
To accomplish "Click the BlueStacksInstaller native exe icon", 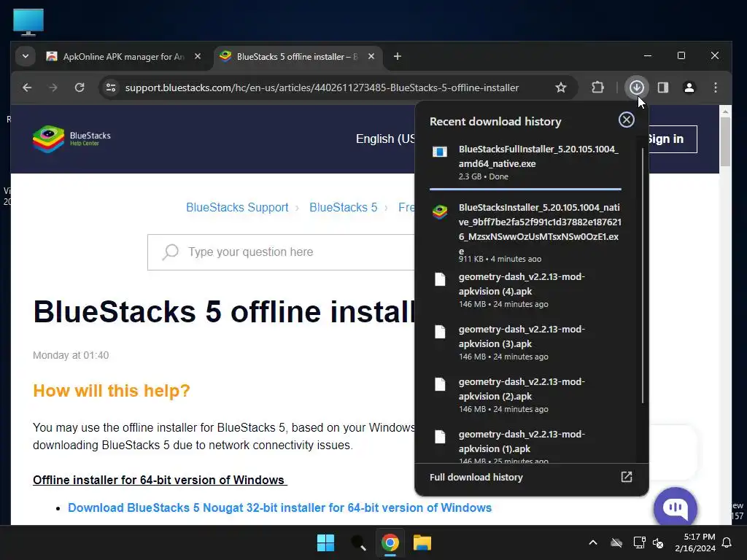I will (x=440, y=212).
